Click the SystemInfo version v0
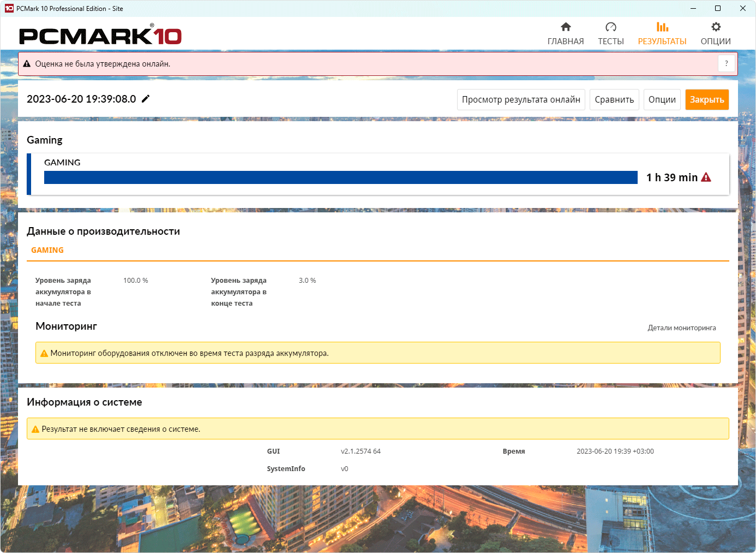 [345, 469]
